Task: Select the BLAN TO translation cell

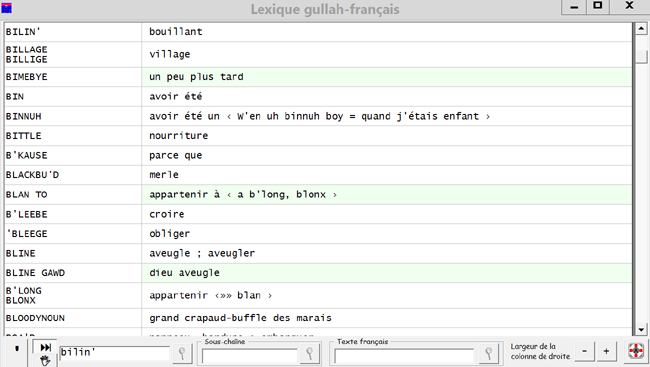Action: (x=387, y=194)
